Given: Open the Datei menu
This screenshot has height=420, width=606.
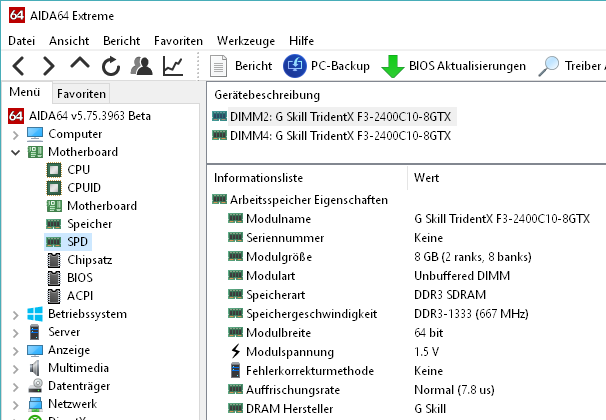Looking at the screenshot, I should [22, 41].
